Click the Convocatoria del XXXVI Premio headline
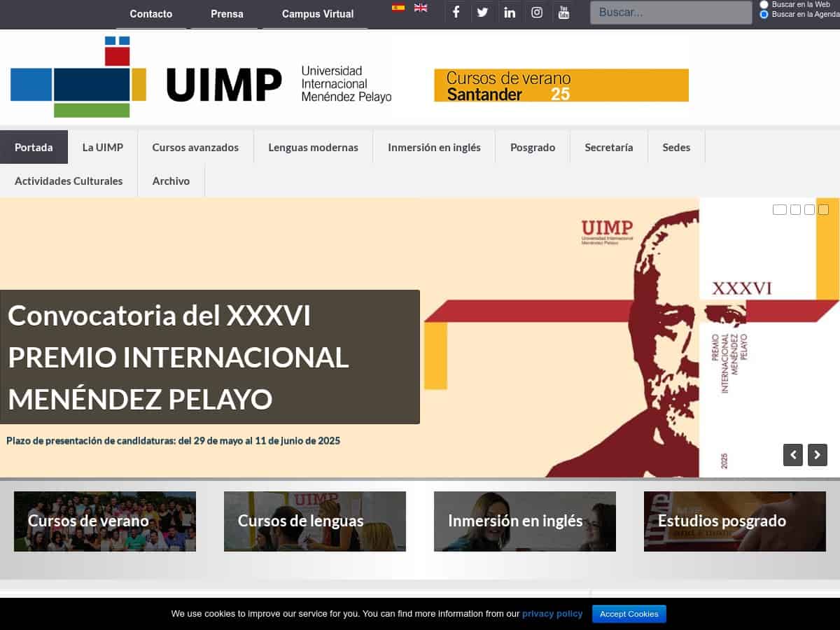 click(x=209, y=357)
